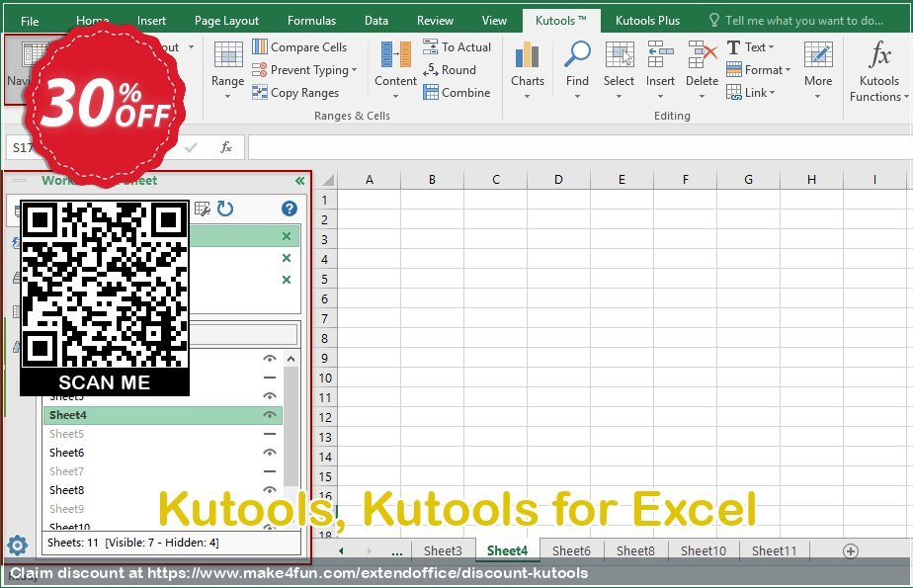The height and width of the screenshot is (588, 913).
Task: Toggle visibility eye for Sheet6
Action: pos(269,453)
